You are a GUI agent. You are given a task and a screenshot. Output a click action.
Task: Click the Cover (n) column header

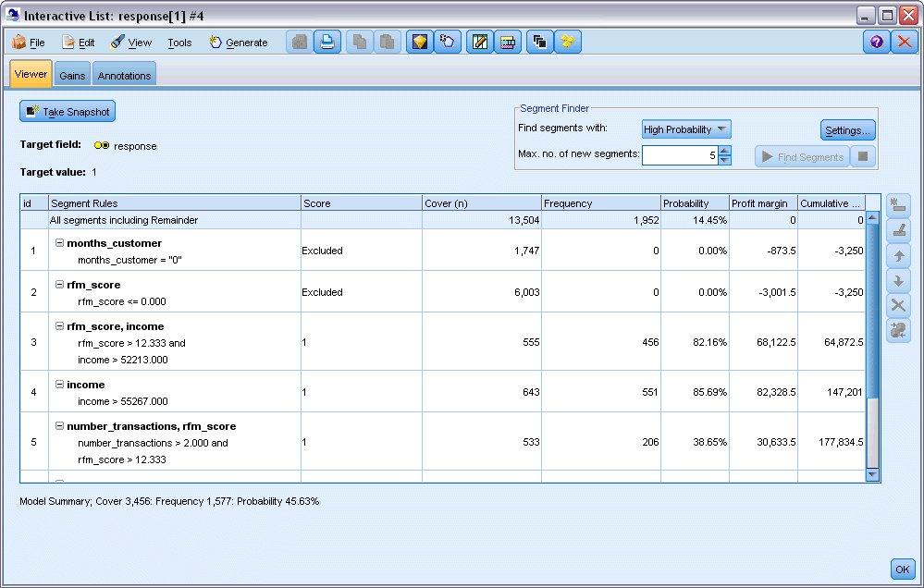[482, 203]
